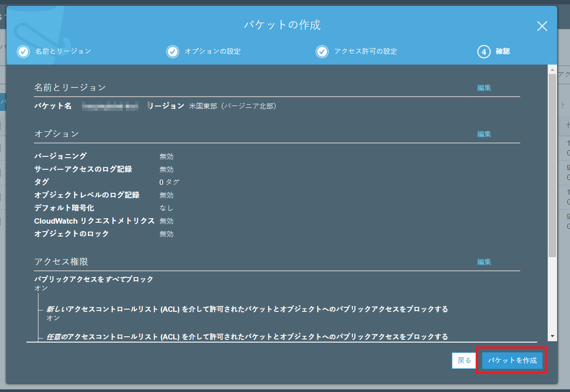Click the パブリックアクセスをすべてブロック setting heading
The image size is (570, 392).
click(x=94, y=279)
